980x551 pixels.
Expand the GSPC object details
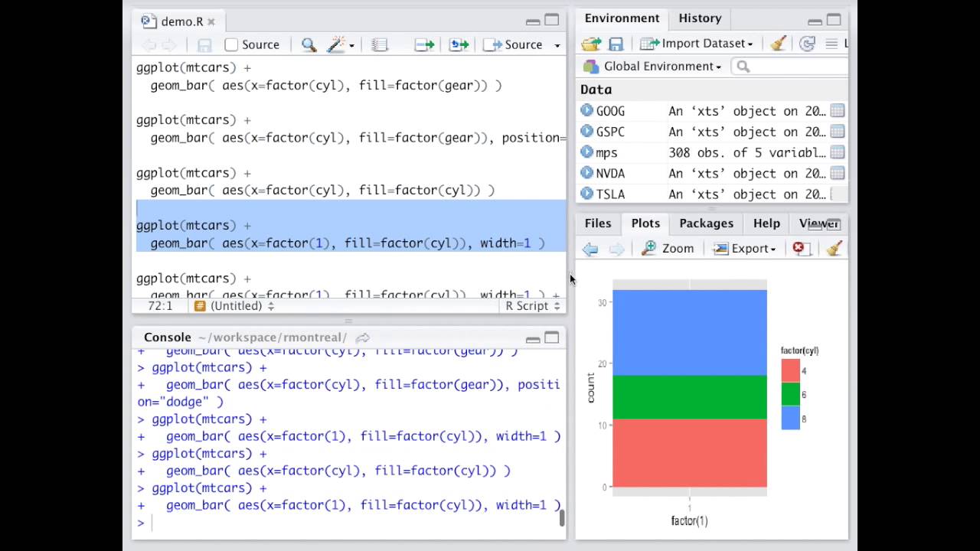click(x=586, y=131)
